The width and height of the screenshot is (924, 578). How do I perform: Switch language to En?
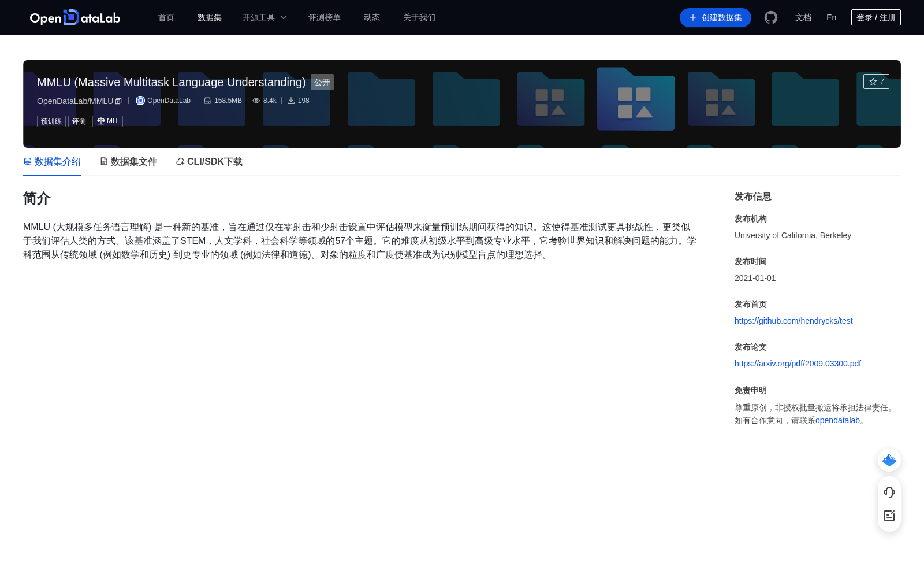click(x=832, y=17)
